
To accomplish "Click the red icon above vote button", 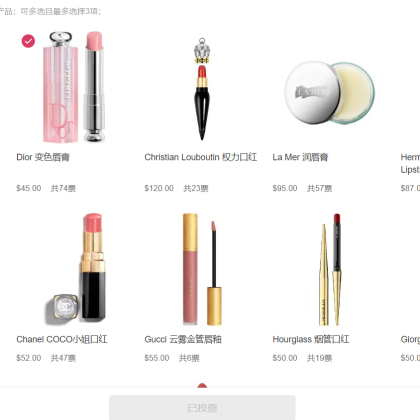I will tap(202, 386).
